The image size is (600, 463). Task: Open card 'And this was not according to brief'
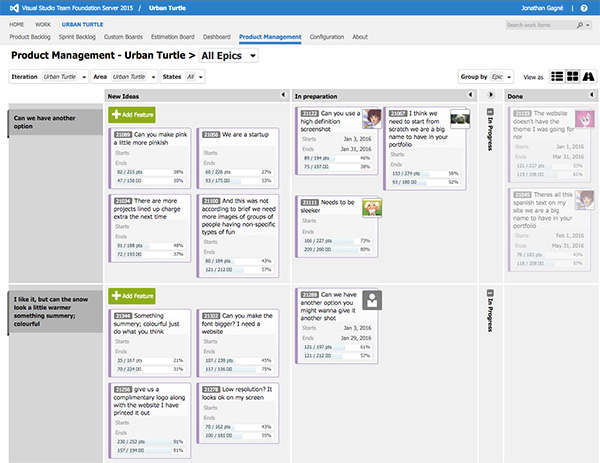tap(238, 236)
